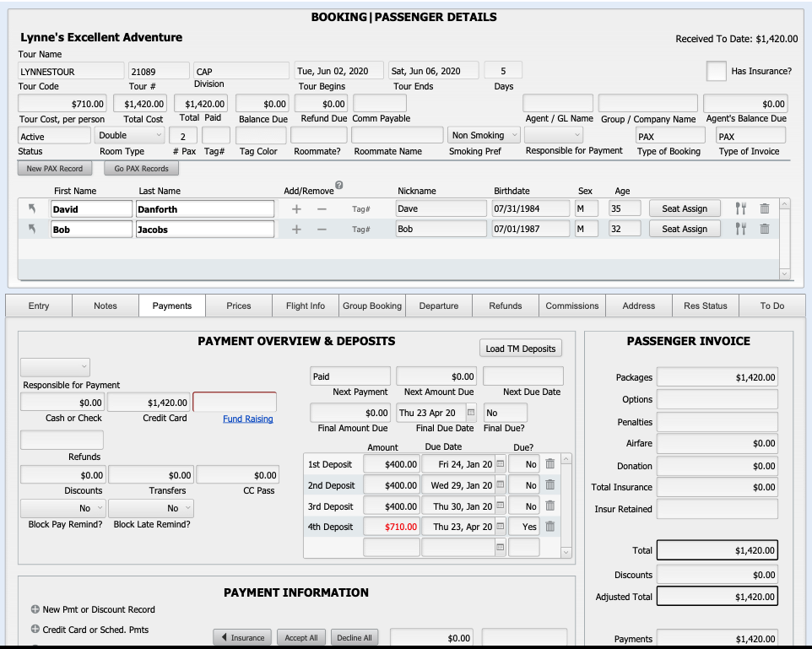Image resolution: width=812 pixels, height=649 pixels.
Task: Open the Flight Info tab
Action: [306, 306]
